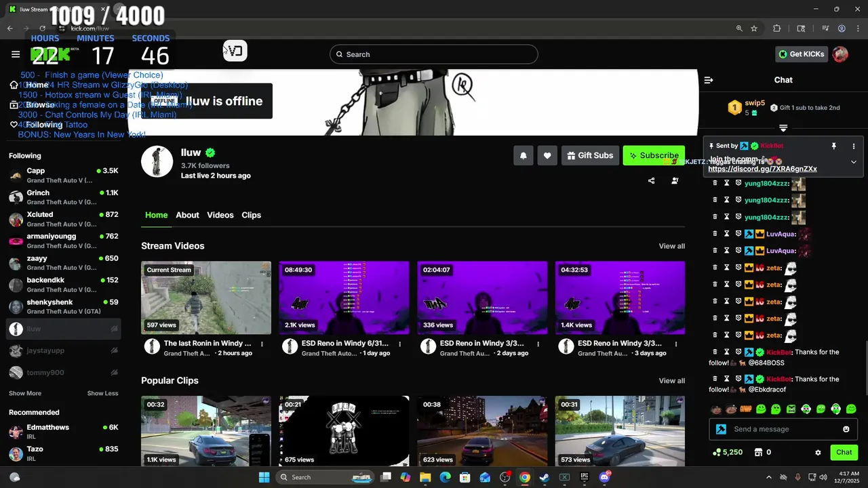Screen dimensions: 868x488
Task: Delete KickBot message mentioning @684BOSS
Action: pos(715,352)
